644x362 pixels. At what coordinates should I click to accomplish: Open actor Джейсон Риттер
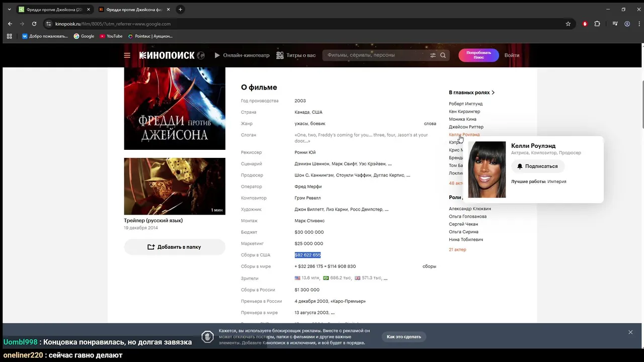pyautogui.click(x=466, y=127)
